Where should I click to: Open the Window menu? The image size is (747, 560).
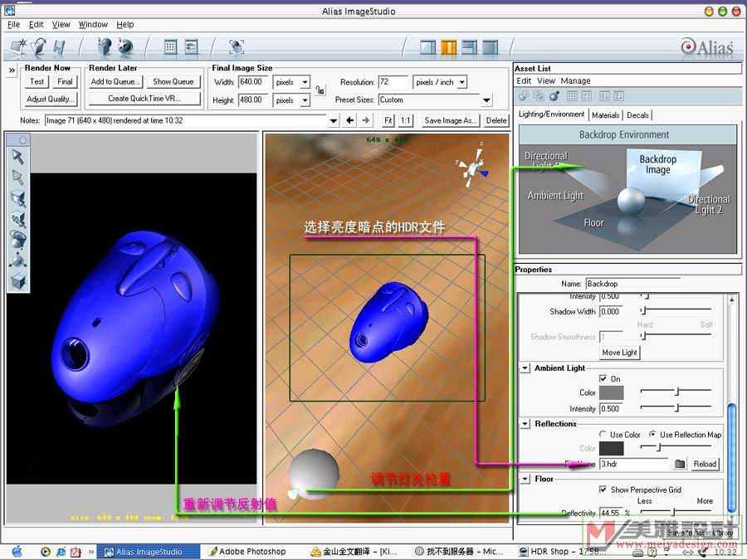93,24
